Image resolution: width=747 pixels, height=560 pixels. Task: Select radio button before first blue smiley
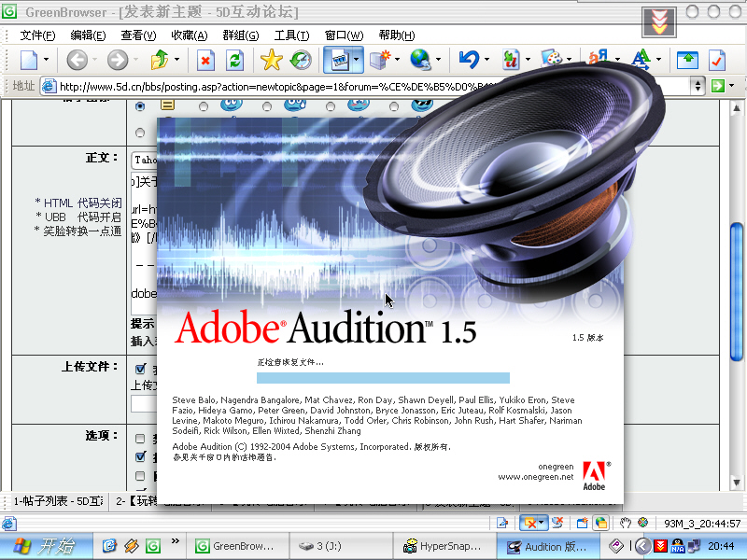pyautogui.click(x=204, y=106)
